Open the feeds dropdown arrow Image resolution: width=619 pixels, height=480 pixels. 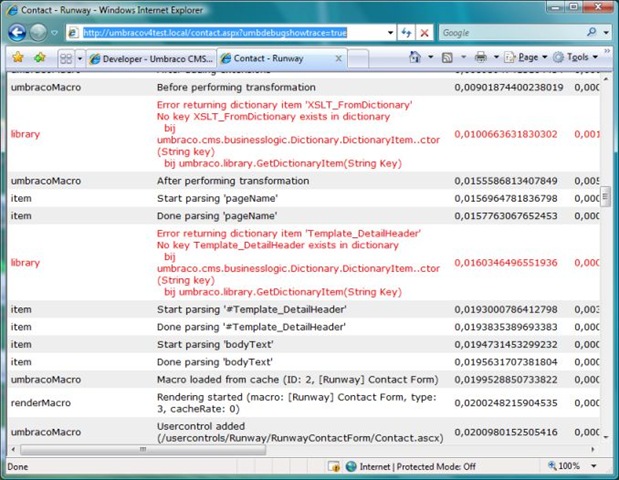coord(463,57)
